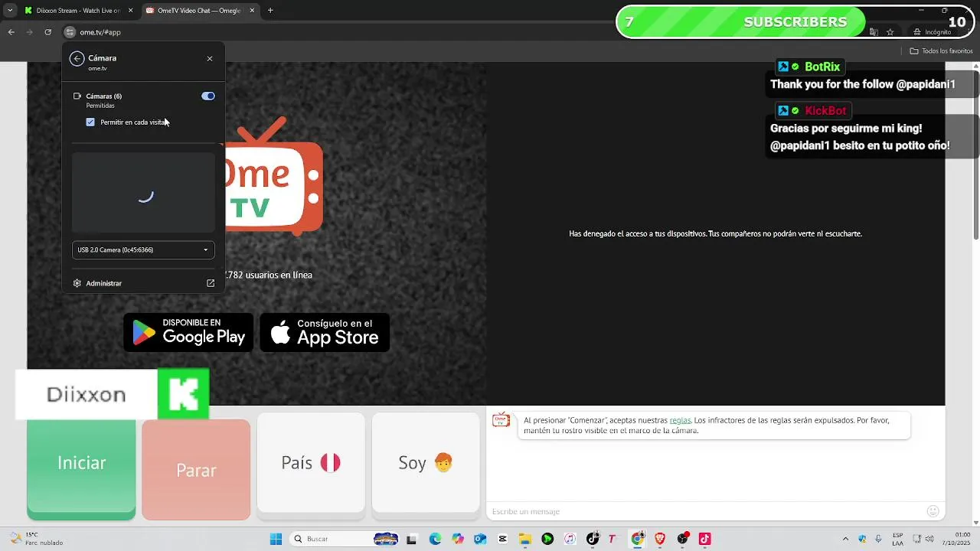The image size is (980, 551).
Task: Open the 'reglas' link
Action: coord(680,421)
